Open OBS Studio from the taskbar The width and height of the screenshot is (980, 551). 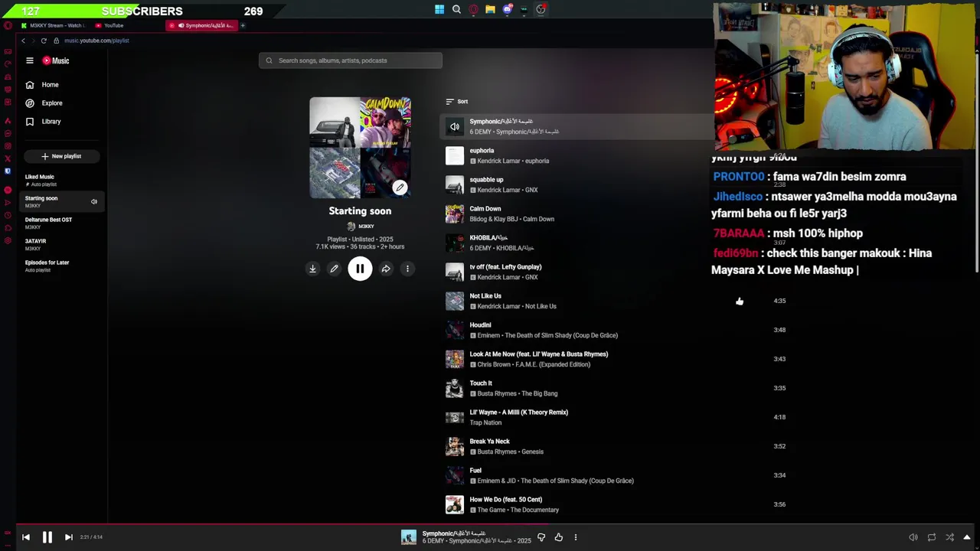(x=541, y=10)
